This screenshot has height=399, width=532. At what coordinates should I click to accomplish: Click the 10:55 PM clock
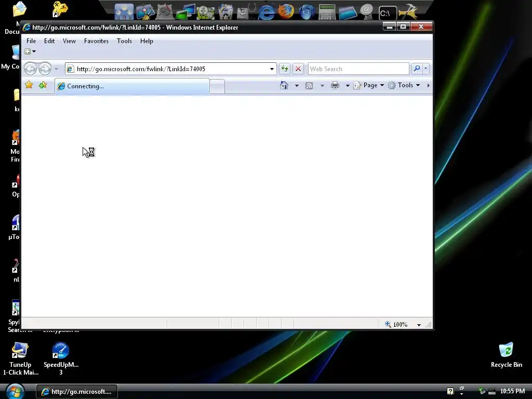coord(512,391)
